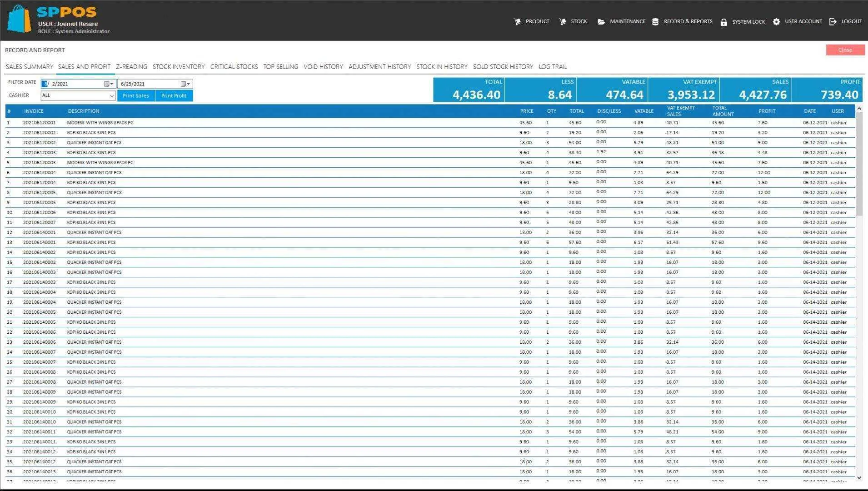Viewport: 868px width, 491px height.
Task: Select the SYSTEM LOCK menu item
Action: click(x=748, y=22)
